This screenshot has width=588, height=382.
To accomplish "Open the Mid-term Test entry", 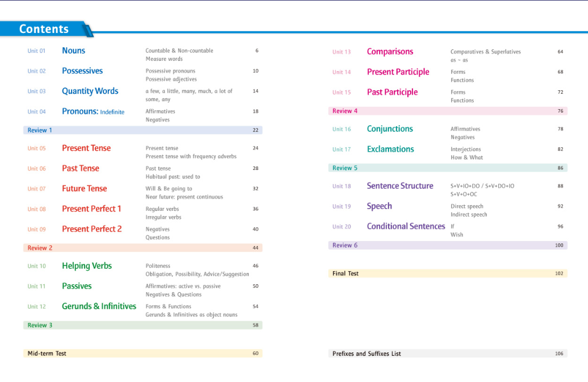I will (143, 354).
